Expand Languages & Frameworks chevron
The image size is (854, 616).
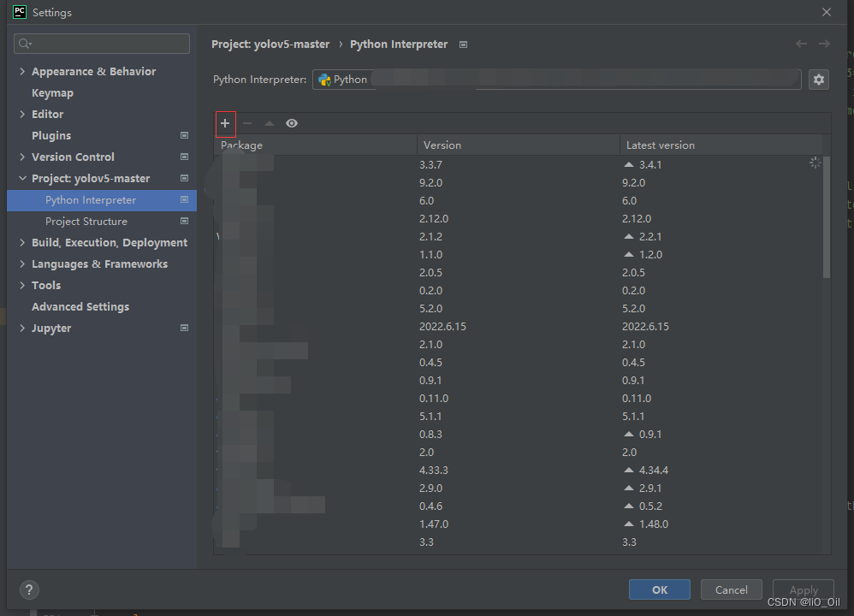point(22,264)
